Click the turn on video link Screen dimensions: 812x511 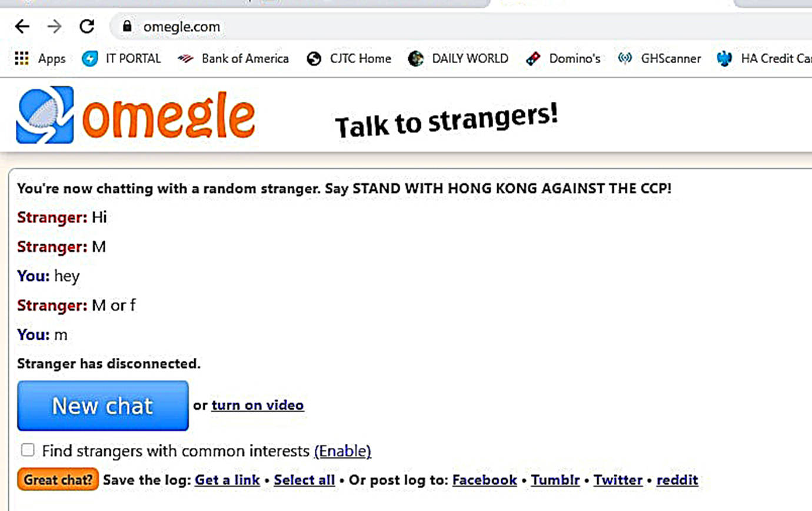coord(258,405)
